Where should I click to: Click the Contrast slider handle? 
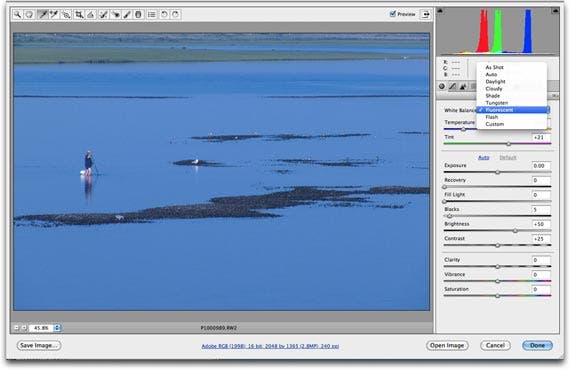(498, 245)
